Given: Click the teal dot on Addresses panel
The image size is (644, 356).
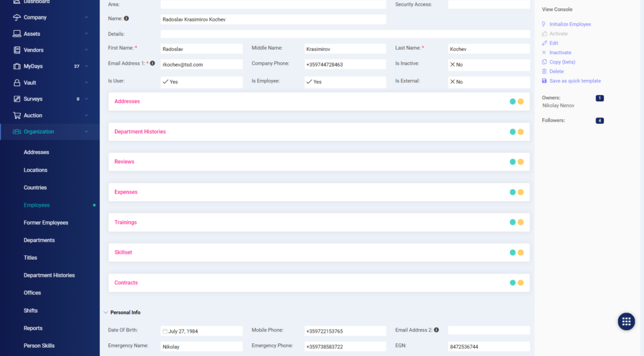Looking at the screenshot, I should pos(513,101).
